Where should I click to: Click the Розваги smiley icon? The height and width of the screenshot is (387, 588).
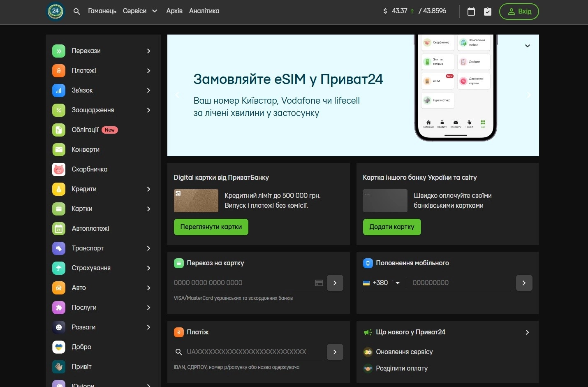59,327
